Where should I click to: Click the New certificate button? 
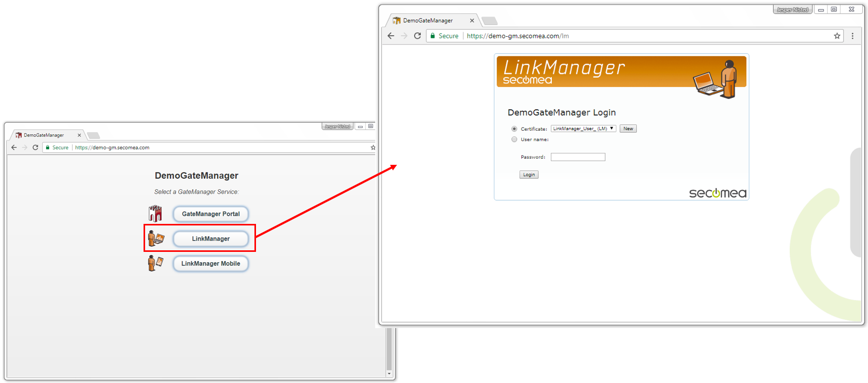click(628, 129)
